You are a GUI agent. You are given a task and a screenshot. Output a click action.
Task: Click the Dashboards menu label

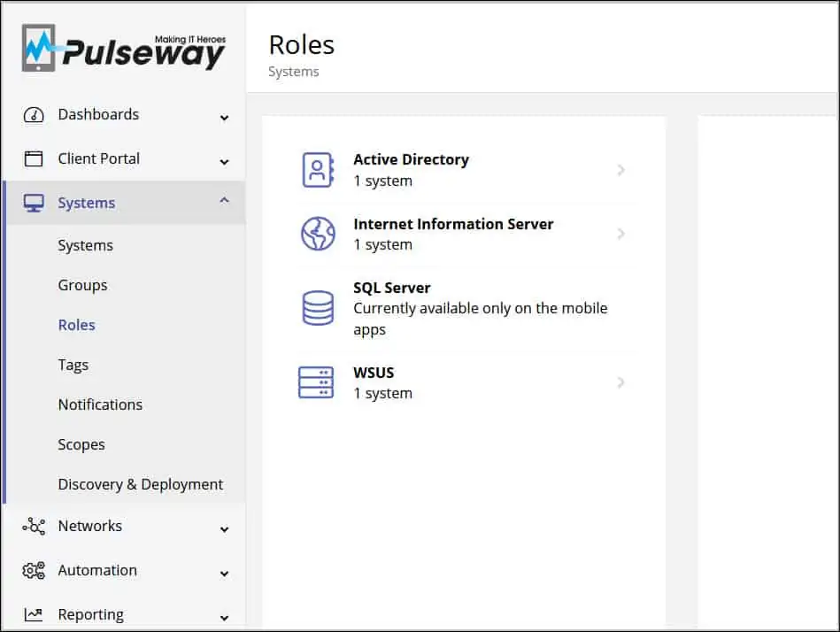98,114
